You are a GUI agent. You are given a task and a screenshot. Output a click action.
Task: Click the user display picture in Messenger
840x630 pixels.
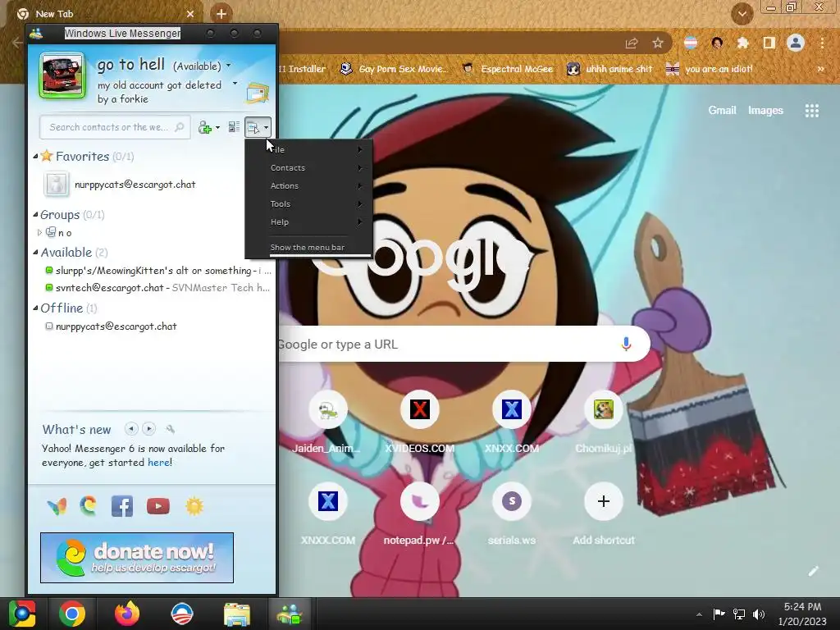coord(62,76)
